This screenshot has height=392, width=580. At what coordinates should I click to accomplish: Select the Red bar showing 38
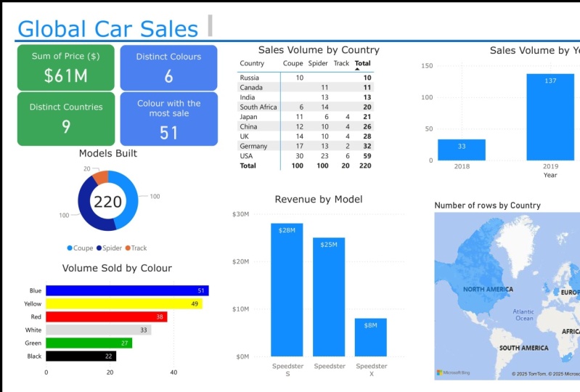(x=107, y=317)
